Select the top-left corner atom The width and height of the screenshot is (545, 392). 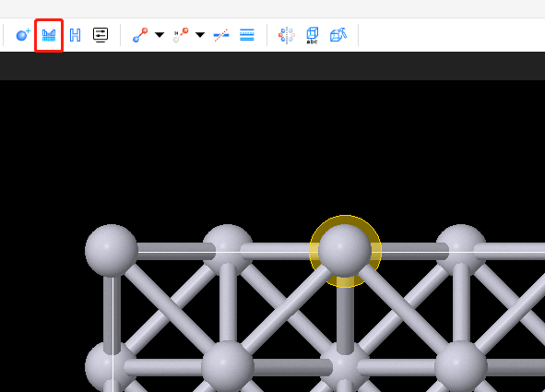[112, 250]
